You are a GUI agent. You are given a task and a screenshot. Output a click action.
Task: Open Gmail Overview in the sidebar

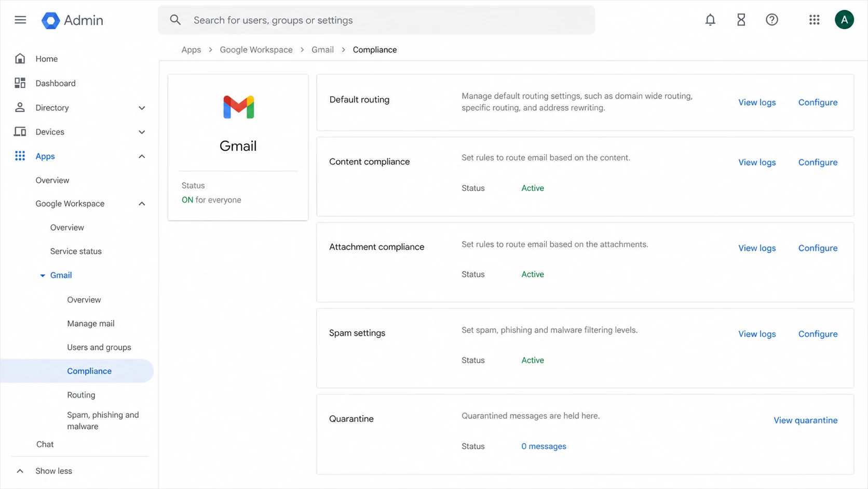(84, 300)
